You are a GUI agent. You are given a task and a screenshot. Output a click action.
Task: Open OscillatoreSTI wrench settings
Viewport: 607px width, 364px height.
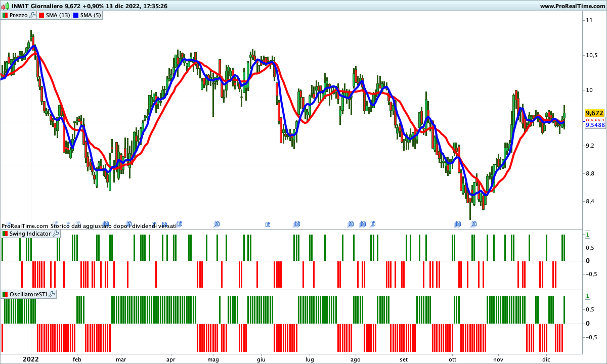52,294
